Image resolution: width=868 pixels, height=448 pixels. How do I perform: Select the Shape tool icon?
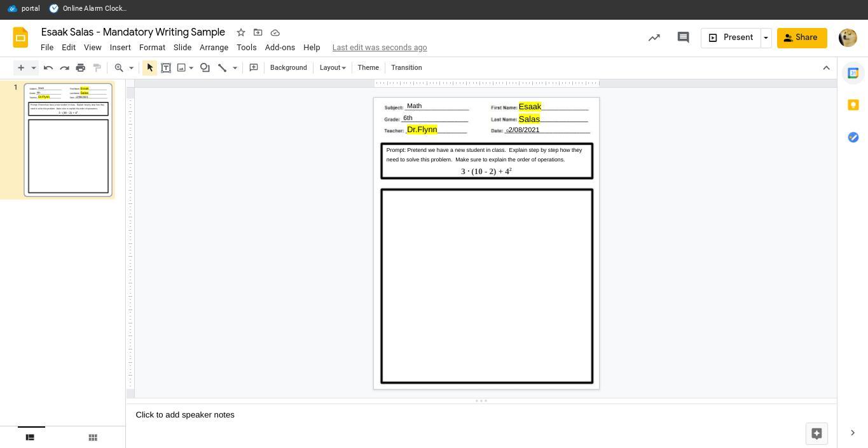[205, 67]
